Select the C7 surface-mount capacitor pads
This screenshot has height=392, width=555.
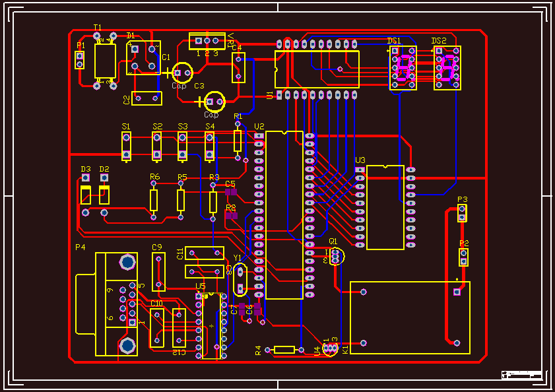(x=242, y=309)
